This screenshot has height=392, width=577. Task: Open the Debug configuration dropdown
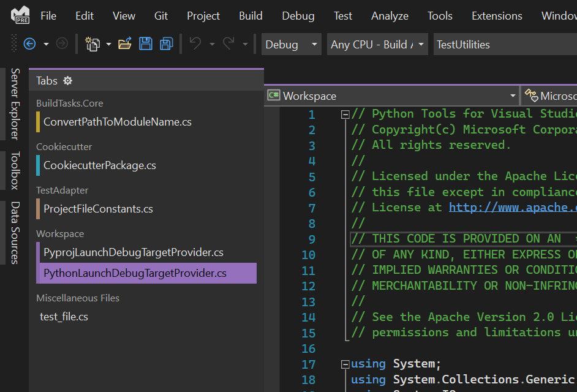click(292, 45)
